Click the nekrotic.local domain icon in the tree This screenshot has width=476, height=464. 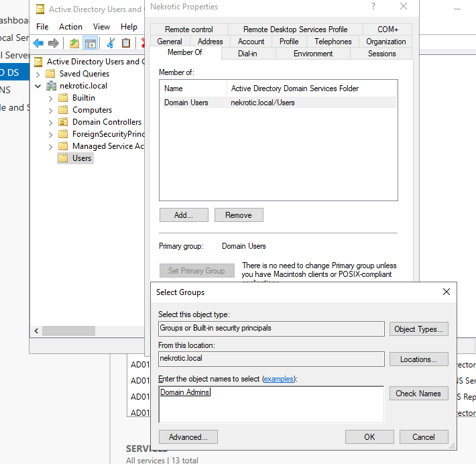[51, 86]
